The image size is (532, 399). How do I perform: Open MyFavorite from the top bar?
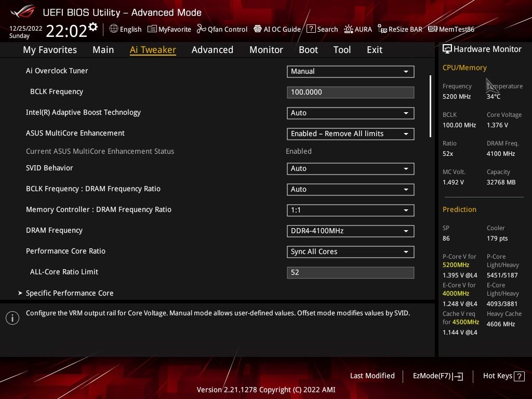pyautogui.click(x=169, y=29)
